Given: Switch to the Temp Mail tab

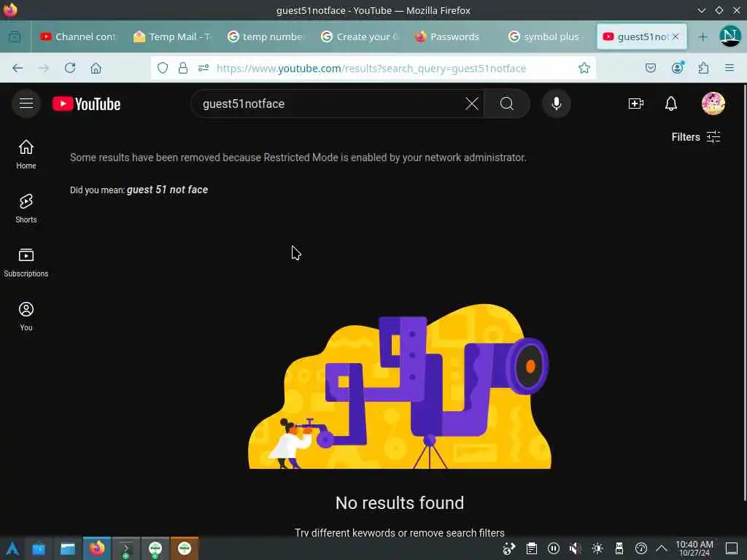Looking at the screenshot, I should pyautogui.click(x=172, y=36).
